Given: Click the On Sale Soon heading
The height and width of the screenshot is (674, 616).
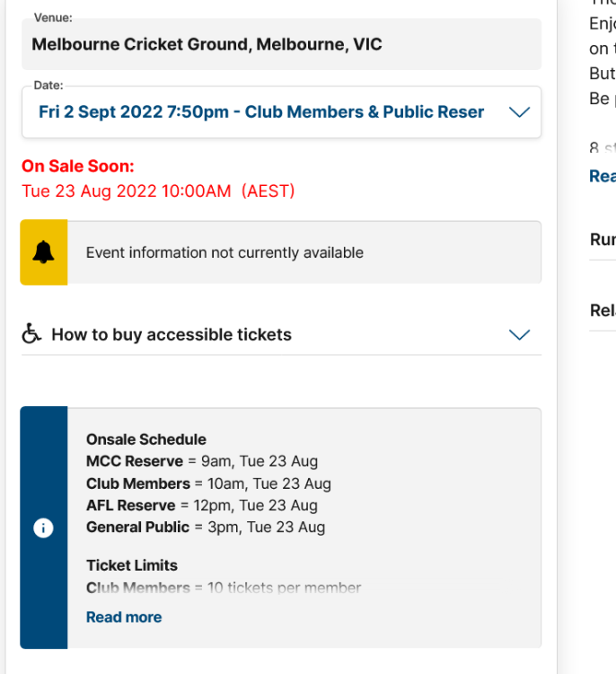Looking at the screenshot, I should 78,166.
